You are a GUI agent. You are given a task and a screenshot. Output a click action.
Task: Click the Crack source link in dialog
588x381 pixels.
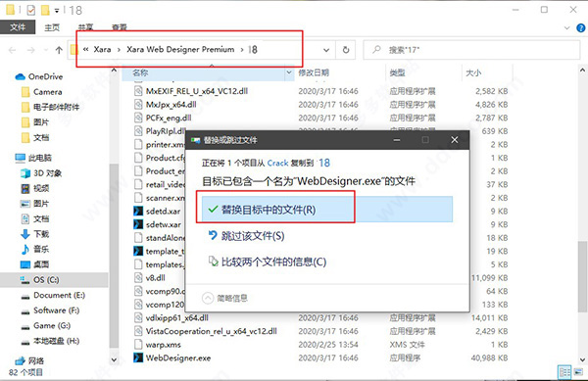pyautogui.click(x=277, y=163)
